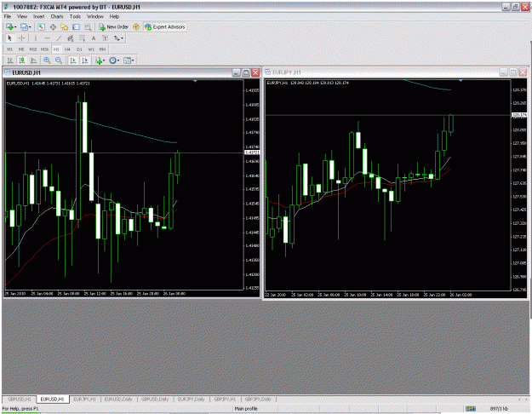Select the Text Label 'T' tool
This screenshot has width=532, height=414.
tap(105, 38)
